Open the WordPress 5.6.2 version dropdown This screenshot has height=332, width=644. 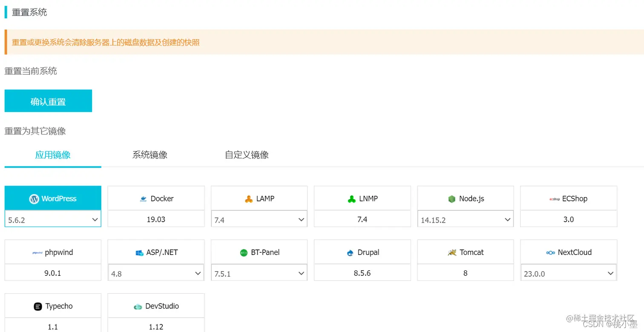point(53,220)
